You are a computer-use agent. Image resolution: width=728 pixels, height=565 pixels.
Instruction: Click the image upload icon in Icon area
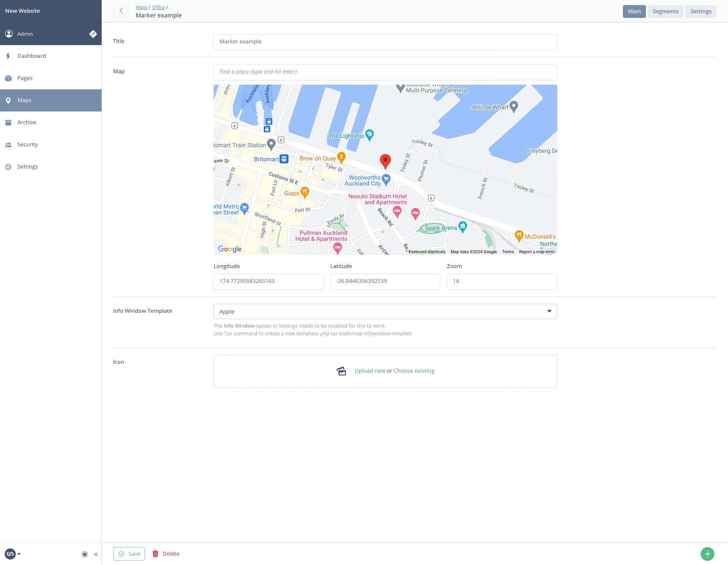click(x=341, y=371)
